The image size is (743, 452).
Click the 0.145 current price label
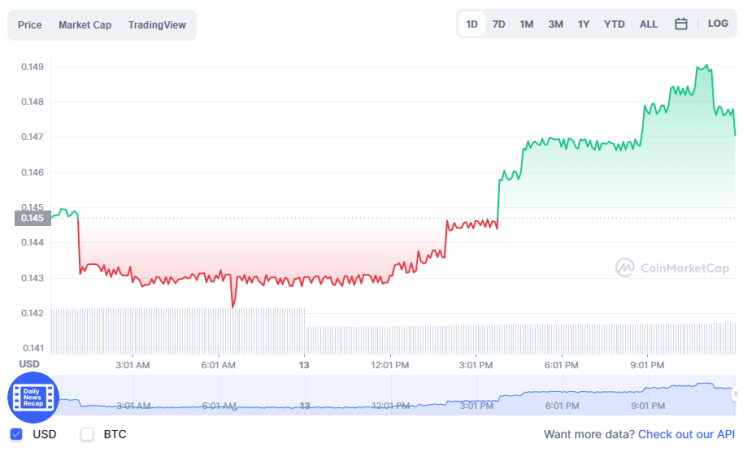[x=33, y=218]
